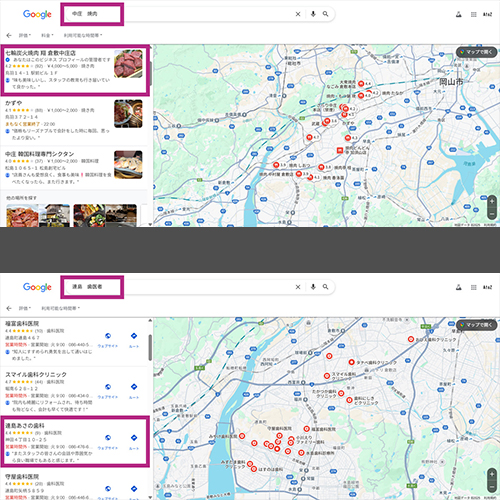Open Labs flask icon on 連島 歯医者 page

click(459, 287)
